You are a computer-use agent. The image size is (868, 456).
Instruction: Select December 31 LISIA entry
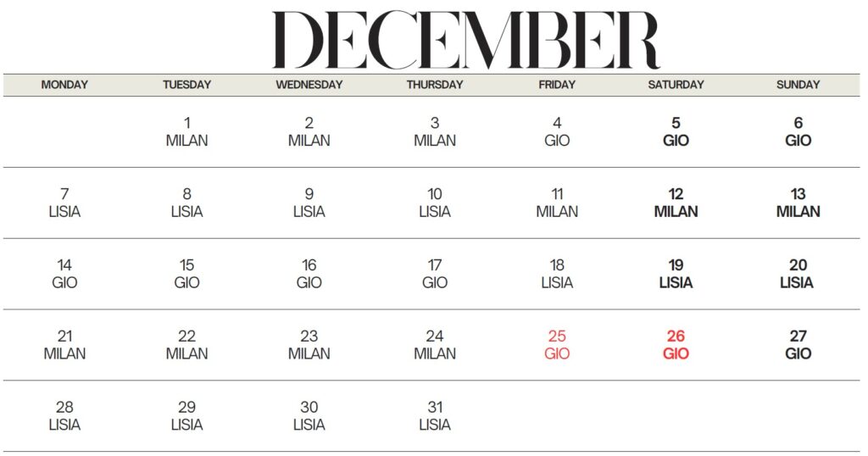point(435,417)
